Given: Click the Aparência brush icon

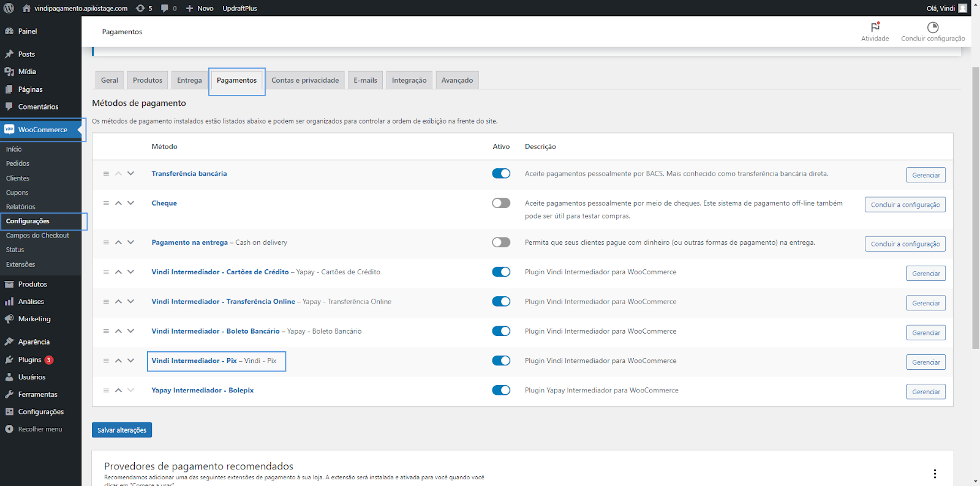Looking at the screenshot, I should pos(9,342).
